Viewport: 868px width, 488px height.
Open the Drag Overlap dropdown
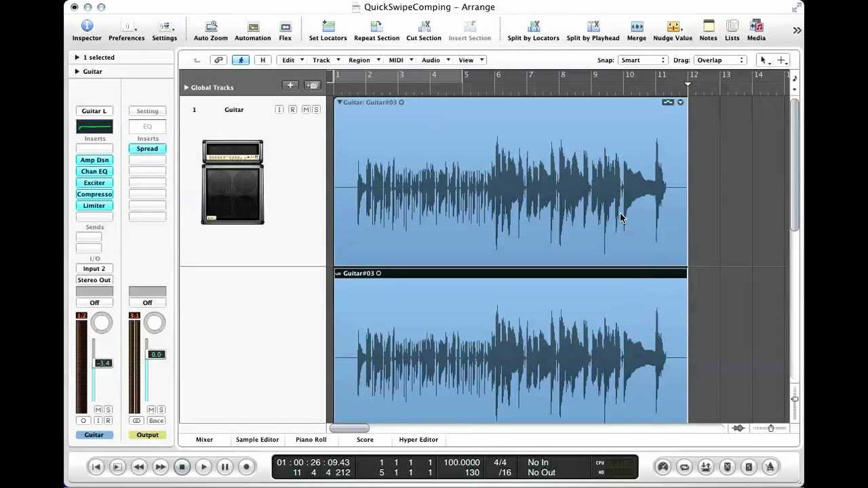click(719, 60)
